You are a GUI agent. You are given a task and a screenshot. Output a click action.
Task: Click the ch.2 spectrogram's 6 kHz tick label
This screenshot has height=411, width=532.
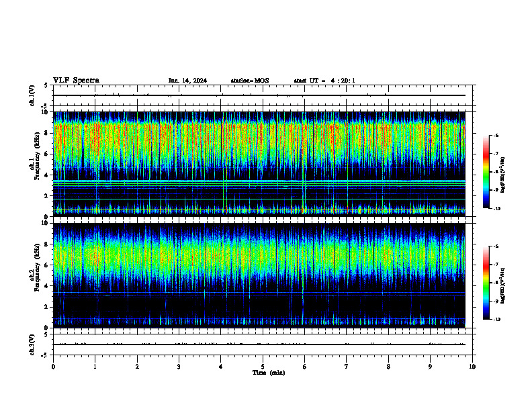47,265
